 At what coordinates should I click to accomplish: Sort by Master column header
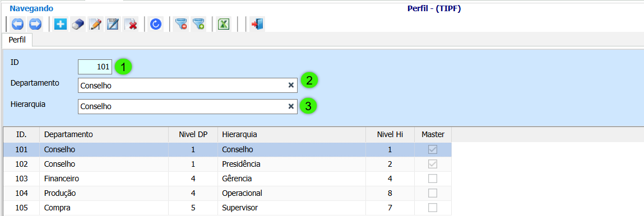coord(433,134)
